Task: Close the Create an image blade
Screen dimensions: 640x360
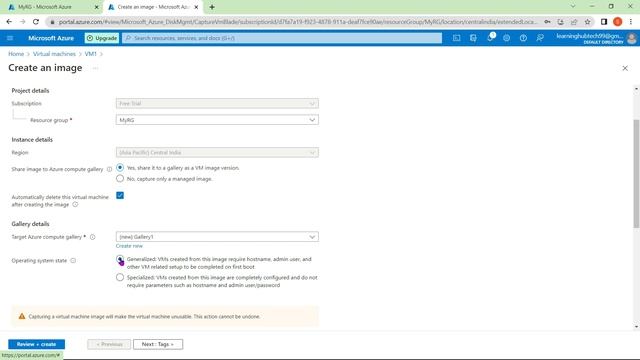Action: click(625, 68)
